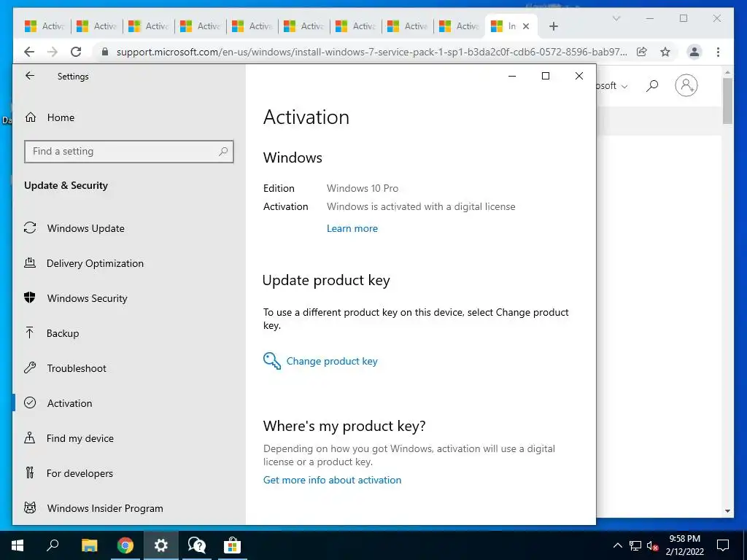Close the active Chrome tab
747x560 pixels.
(526, 26)
